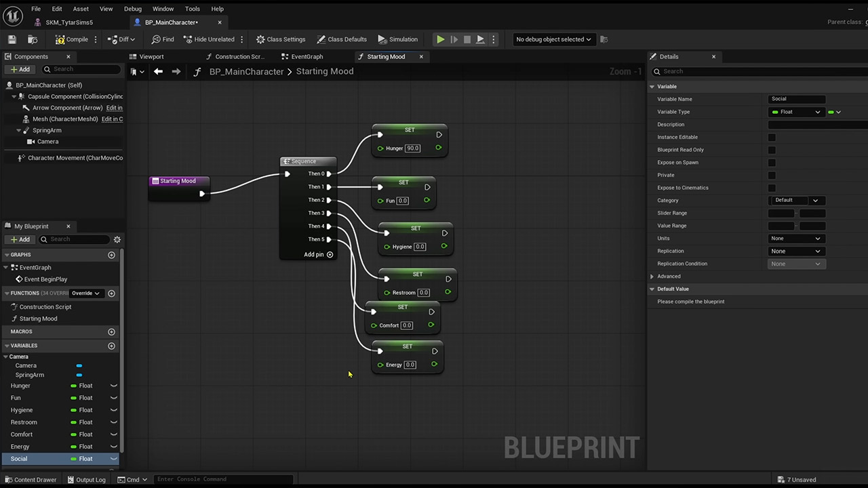The image size is (868, 488).
Task: Click the Compile button
Action: 72,39
